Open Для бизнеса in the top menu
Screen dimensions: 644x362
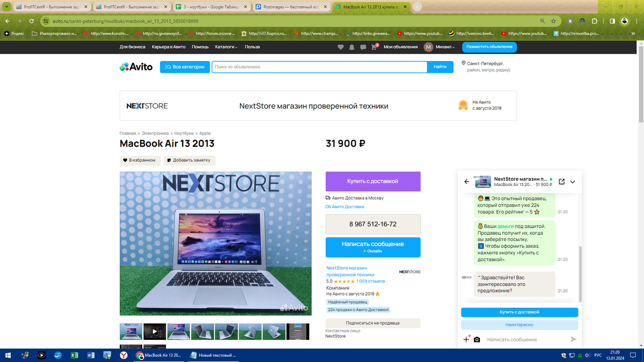point(133,47)
